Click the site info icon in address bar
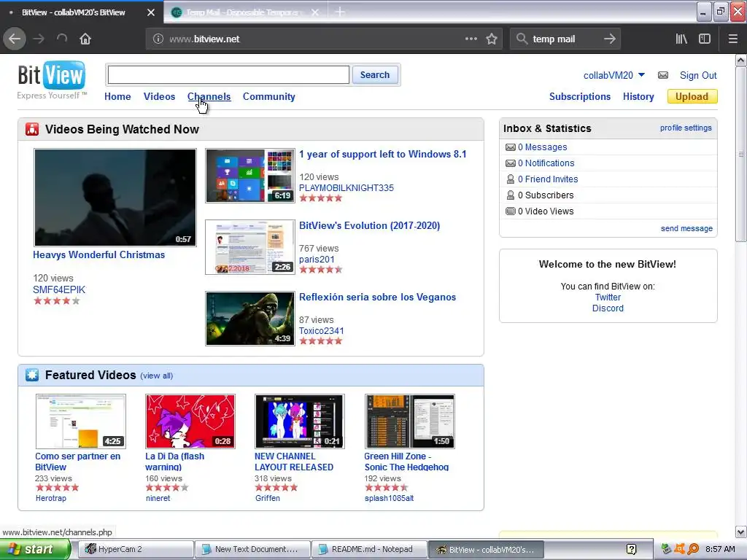Screen dimensions: 747x560 pos(158,39)
